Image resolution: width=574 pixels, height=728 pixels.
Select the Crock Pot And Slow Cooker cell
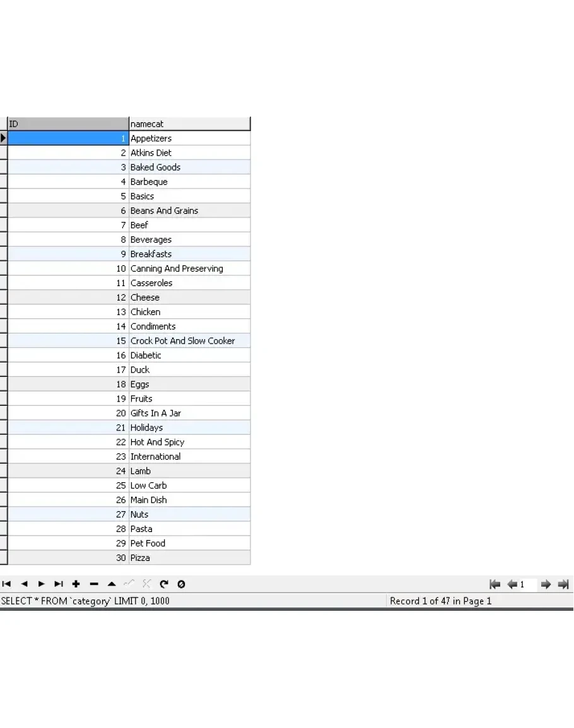189,341
